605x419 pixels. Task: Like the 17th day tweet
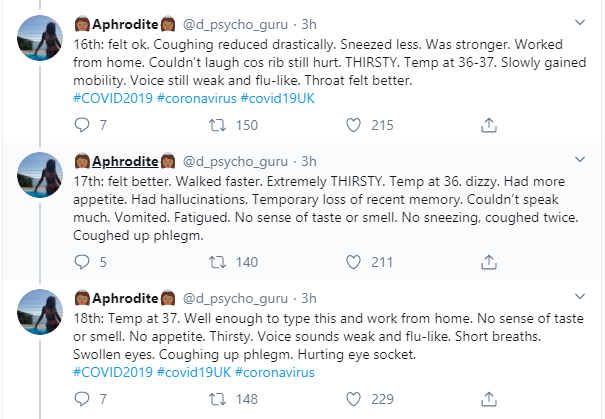351,263
